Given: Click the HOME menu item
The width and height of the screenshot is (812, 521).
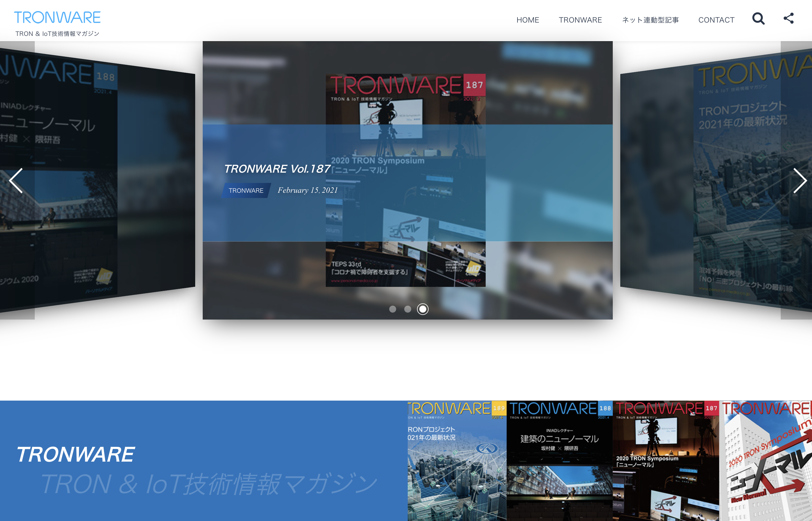Looking at the screenshot, I should pyautogui.click(x=527, y=19).
